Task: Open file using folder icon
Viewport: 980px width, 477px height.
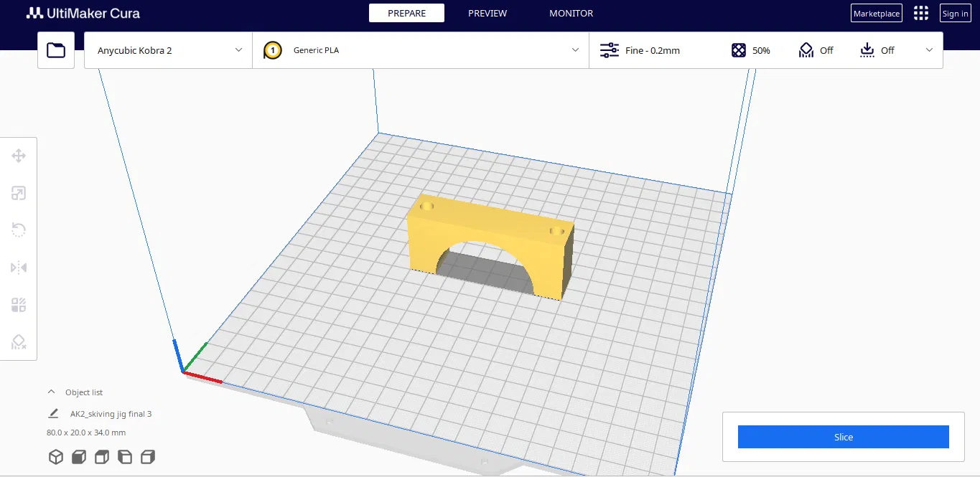Action: [56, 50]
